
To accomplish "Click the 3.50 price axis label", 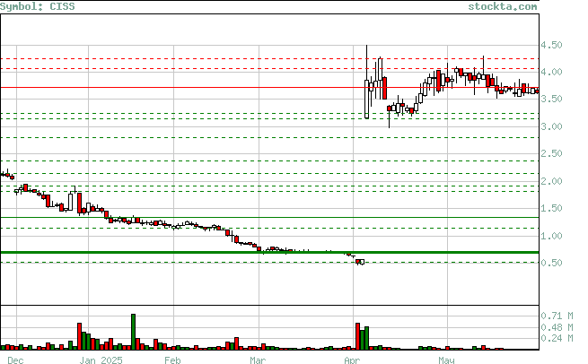I will click(x=551, y=99).
